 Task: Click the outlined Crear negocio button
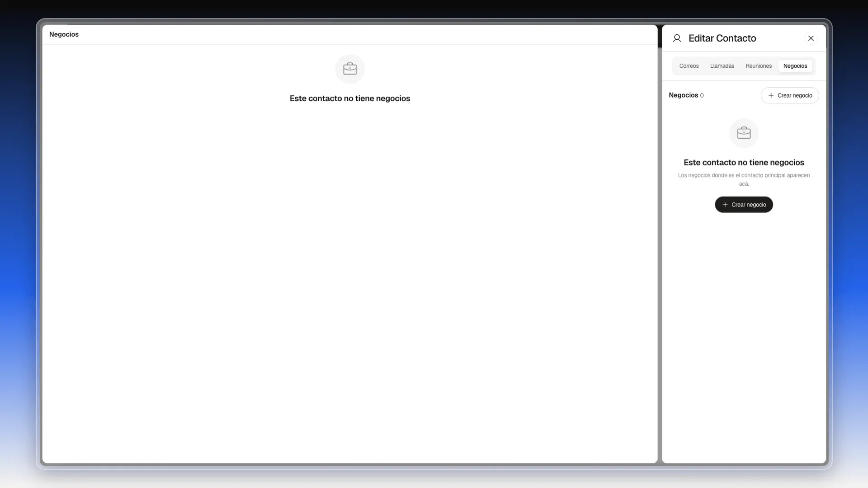[790, 95]
